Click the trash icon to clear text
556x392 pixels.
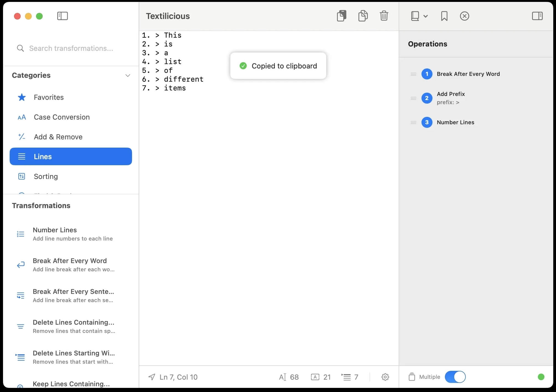[384, 16]
